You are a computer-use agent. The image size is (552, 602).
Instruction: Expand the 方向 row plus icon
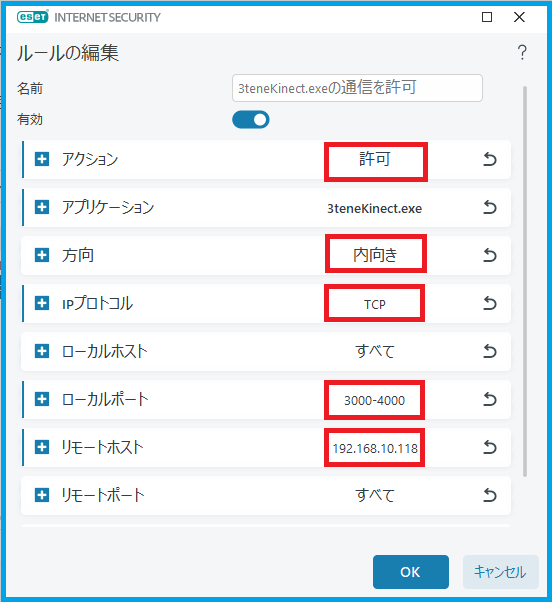(42, 255)
